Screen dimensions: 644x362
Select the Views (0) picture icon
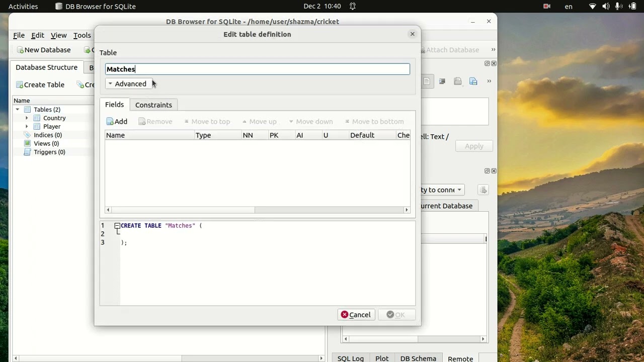(x=28, y=144)
